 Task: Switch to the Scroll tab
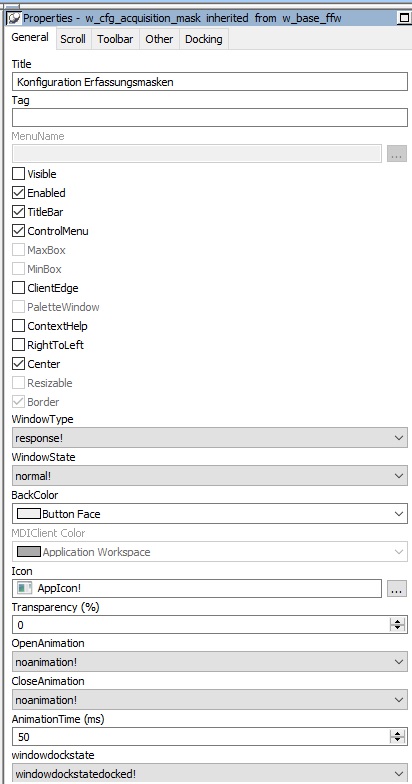(73, 39)
